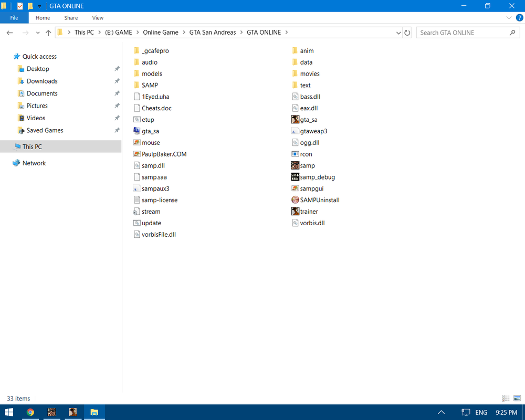Select Network in navigation pane
This screenshot has width=525, height=420.
click(34, 163)
